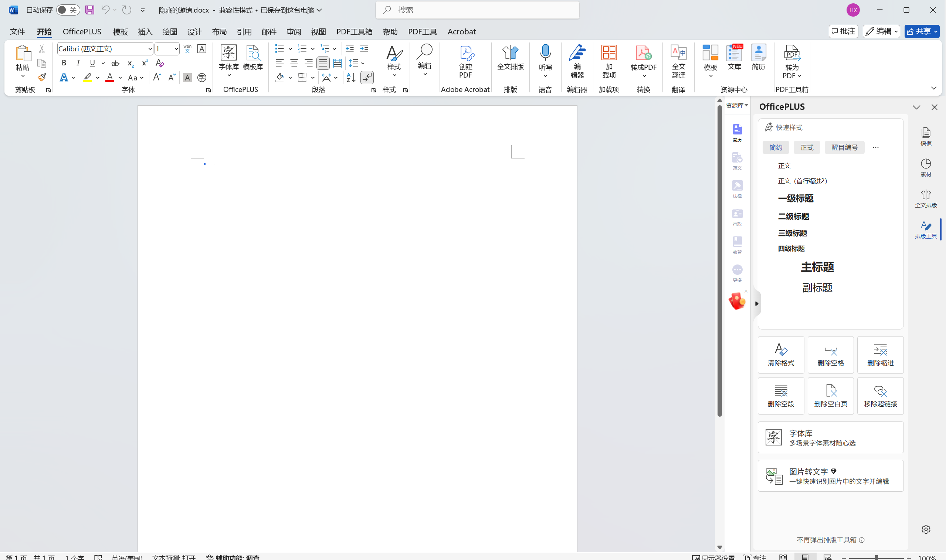Click the 批注 comments button

coord(843,31)
